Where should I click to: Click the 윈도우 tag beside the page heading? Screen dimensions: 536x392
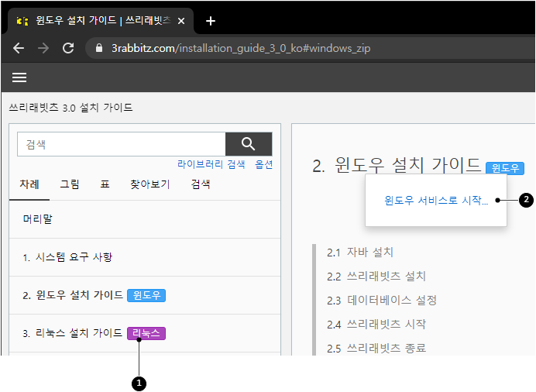point(505,168)
